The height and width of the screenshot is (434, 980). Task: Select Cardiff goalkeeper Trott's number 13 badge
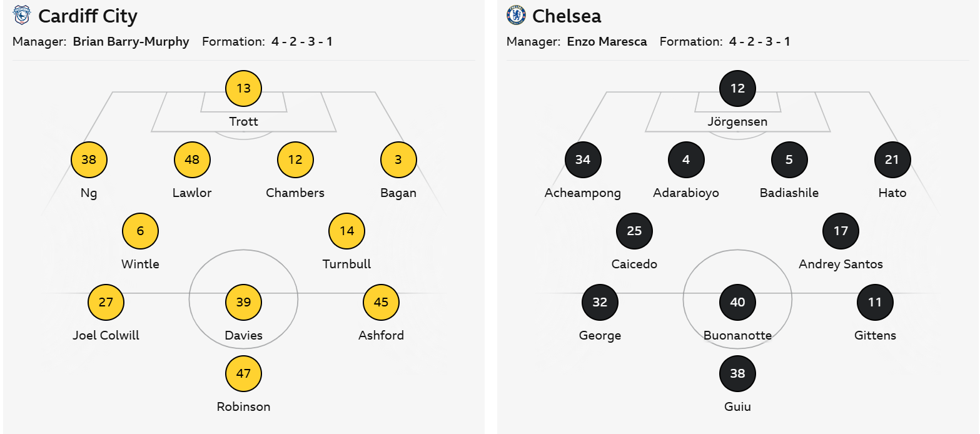pos(243,88)
